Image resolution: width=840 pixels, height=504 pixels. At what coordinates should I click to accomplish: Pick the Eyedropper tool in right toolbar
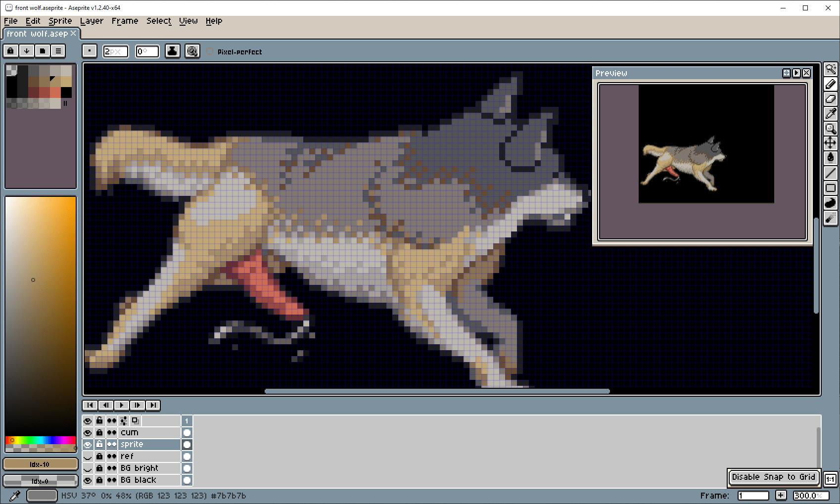point(831,114)
